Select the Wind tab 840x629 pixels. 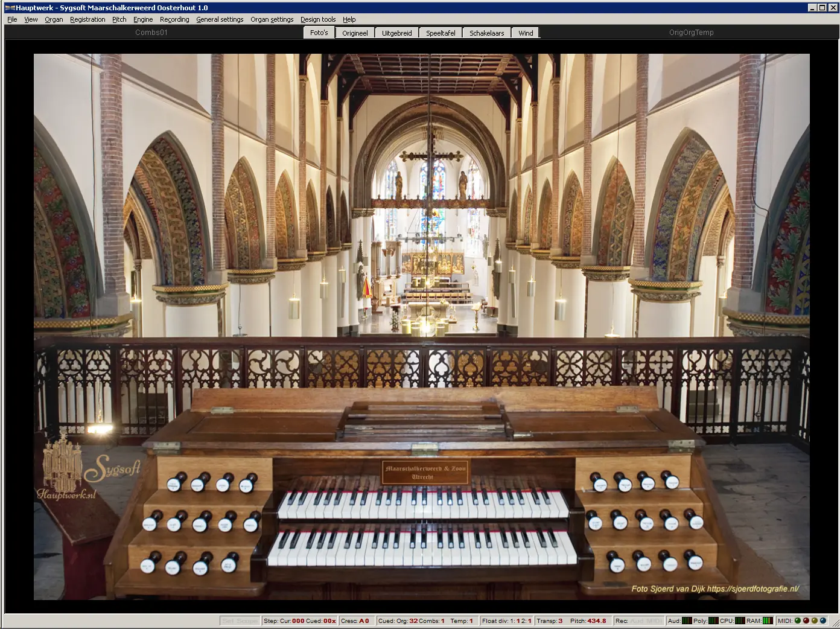(526, 33)
